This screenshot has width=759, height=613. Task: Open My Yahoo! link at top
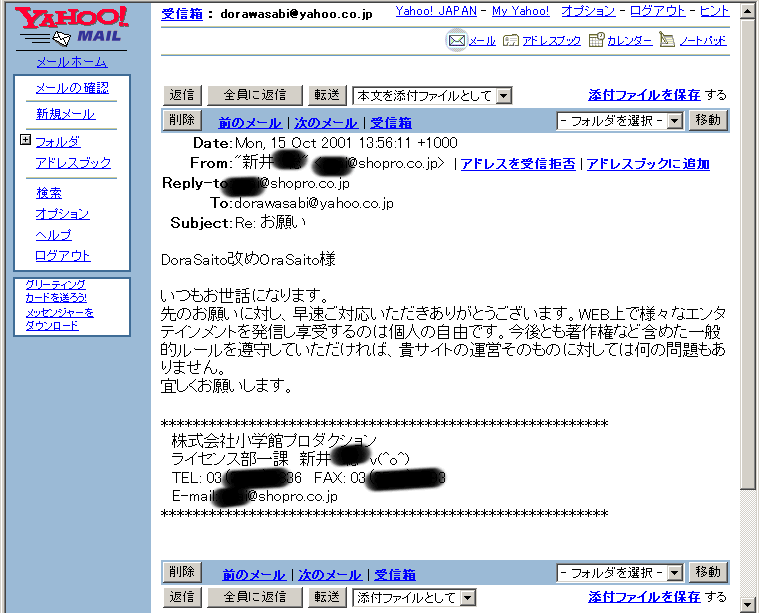[x=521, y=11]
